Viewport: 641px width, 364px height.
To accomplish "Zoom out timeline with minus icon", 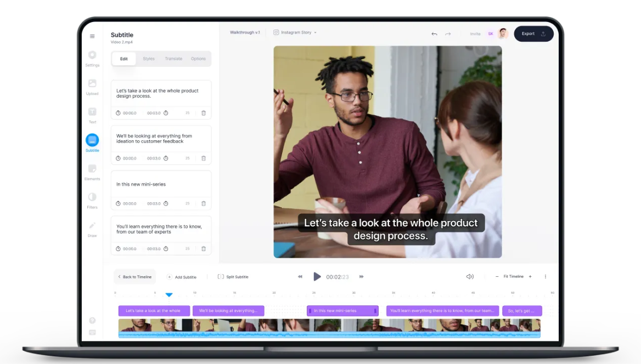I will [497, 277].
